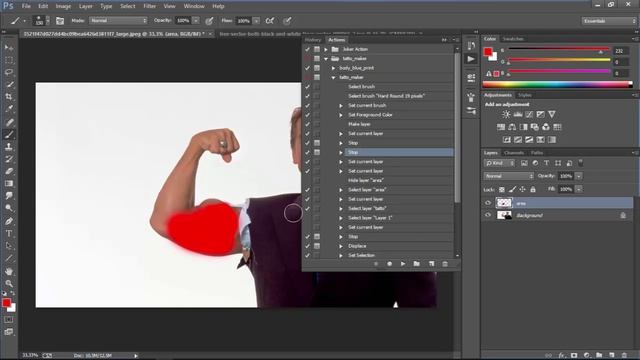This screenshot has width=640, height=360.
Task: Add a Brightness/Contrast adjustment
Action: (506, 114)
